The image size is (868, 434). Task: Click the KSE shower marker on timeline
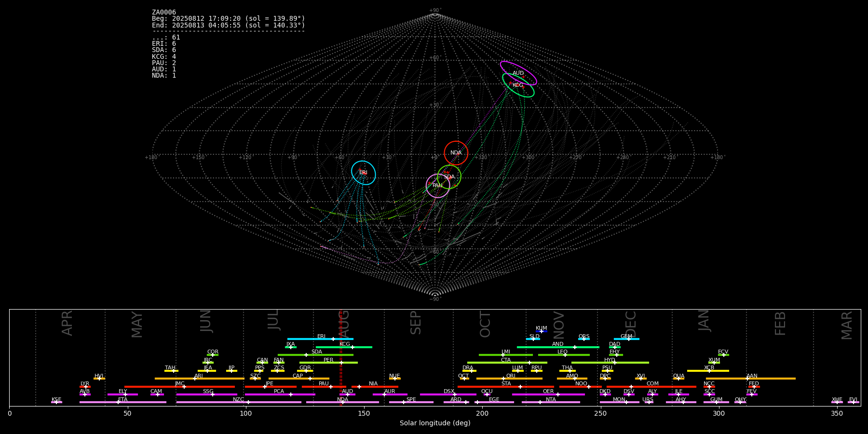point(56,402)
